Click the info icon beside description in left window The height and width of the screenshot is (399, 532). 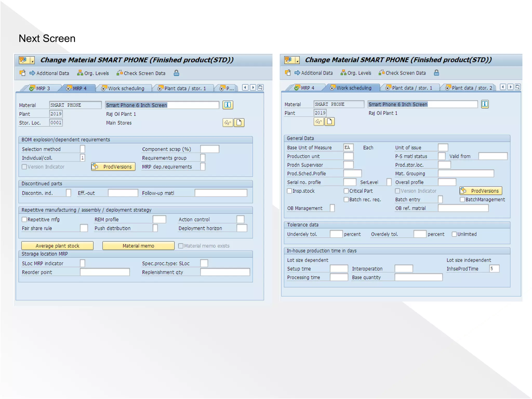(228, 105)
